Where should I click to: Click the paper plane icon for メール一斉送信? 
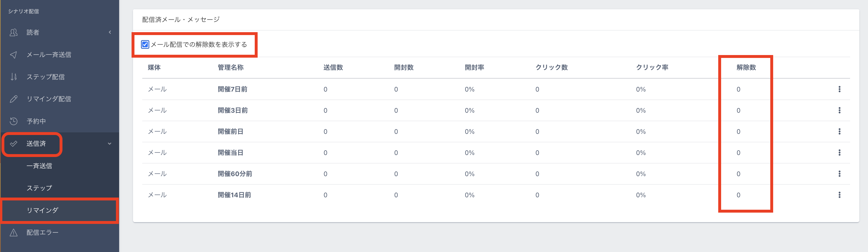pyautogui.click(x=14, y=55)
